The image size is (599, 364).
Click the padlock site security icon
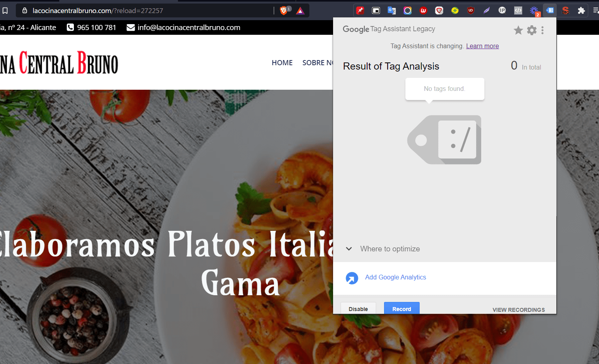[x=24, y=11]
